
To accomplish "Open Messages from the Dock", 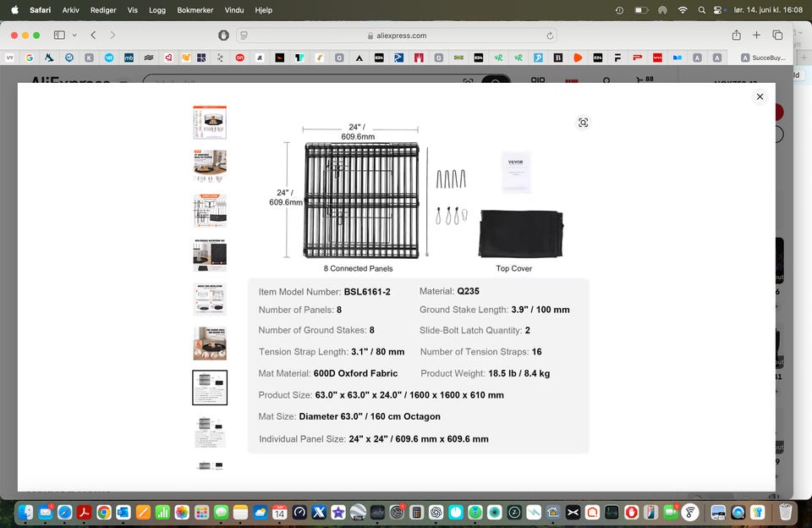I will [221, 513].
